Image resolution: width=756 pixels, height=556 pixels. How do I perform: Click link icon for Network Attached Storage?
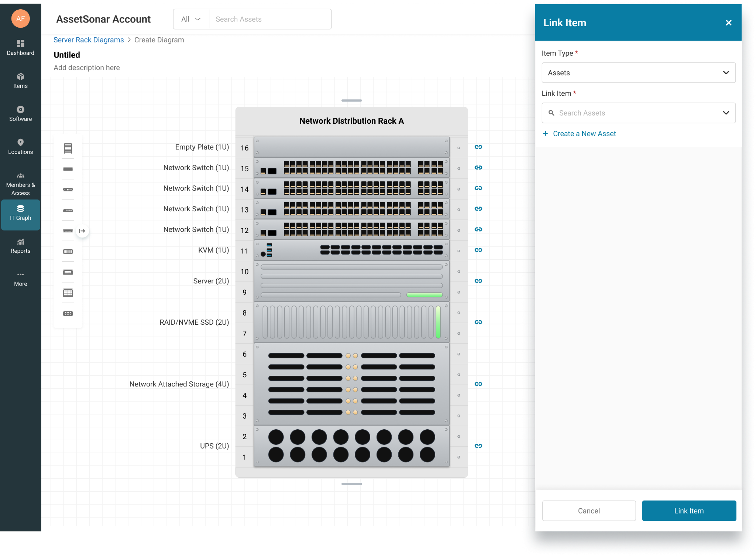(x=478, y=384)
